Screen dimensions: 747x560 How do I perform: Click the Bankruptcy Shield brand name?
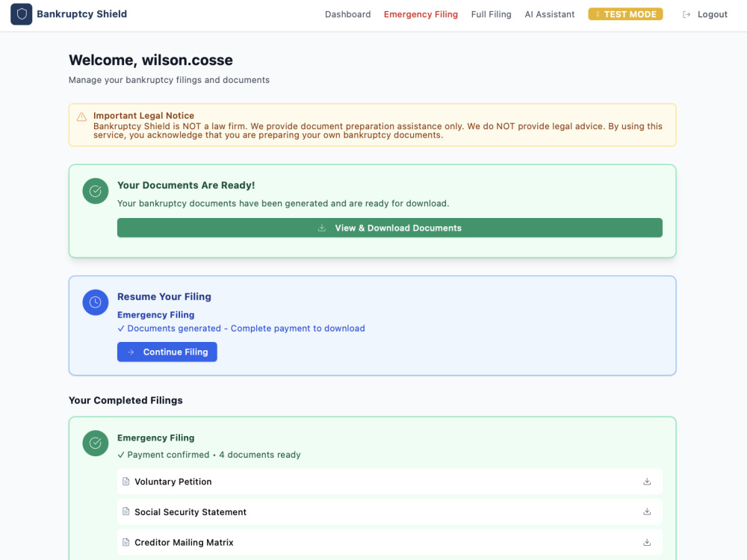(x=82, y=14)
